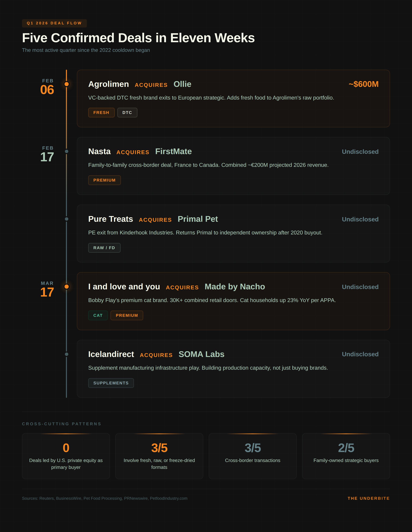Click the Cross-border transactions stat card
This screenshot has height=532, width=412.
(253, 456)
